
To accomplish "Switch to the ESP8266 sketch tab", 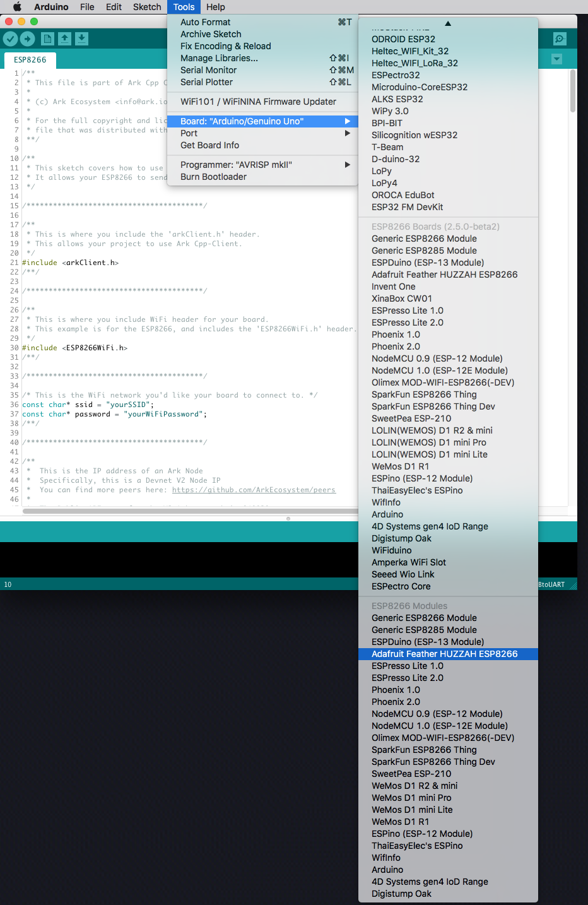I will pos(30,60).
